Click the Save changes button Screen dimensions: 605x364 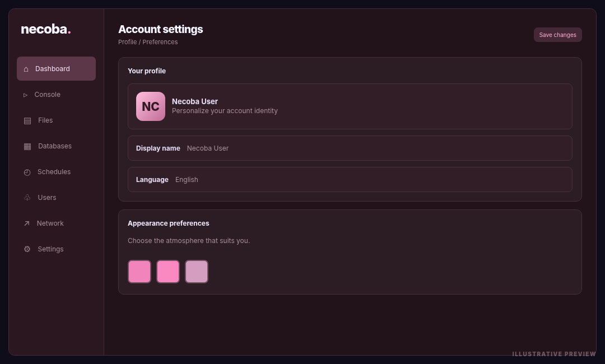point(557,35)
